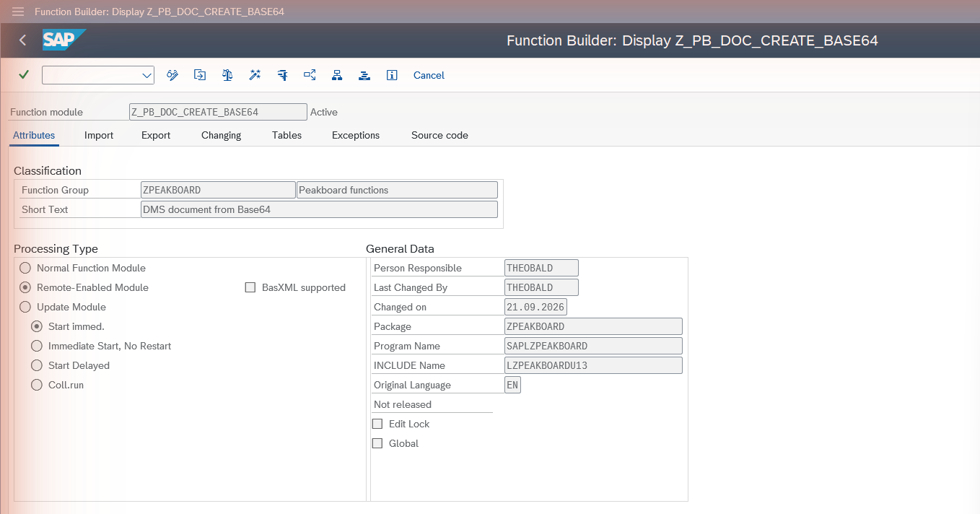Screen dimensions: 980x514
Task: Click the Changed on date field
Action: [x=535, y=307]
